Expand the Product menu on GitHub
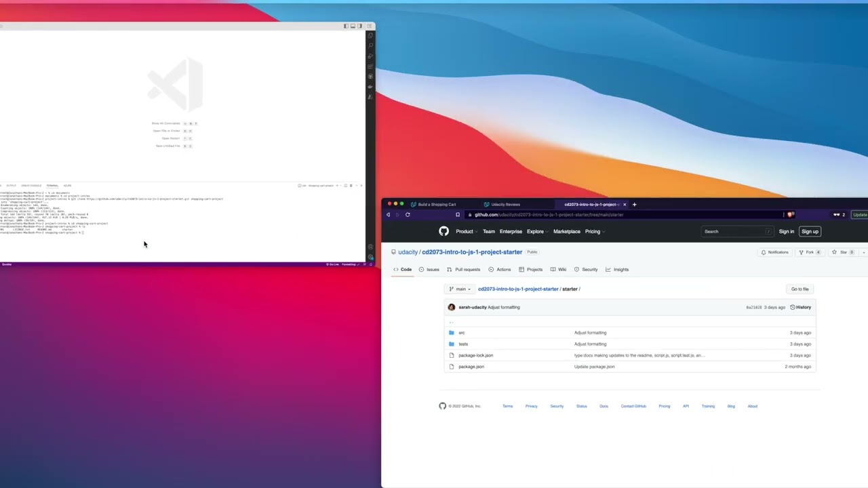This screenshot has height=488, width=868. 467,231
